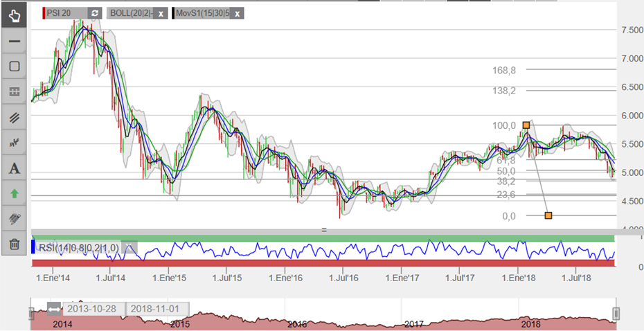644x331 pixels.
Task: Click the Fibonacci level label 168,8
Action: (504, 70)
